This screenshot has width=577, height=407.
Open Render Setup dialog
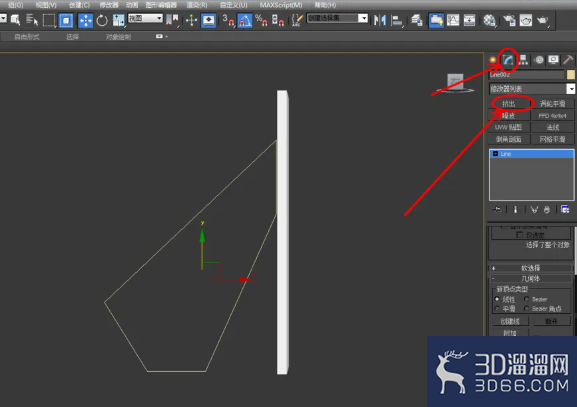click(x=509, y=20)
